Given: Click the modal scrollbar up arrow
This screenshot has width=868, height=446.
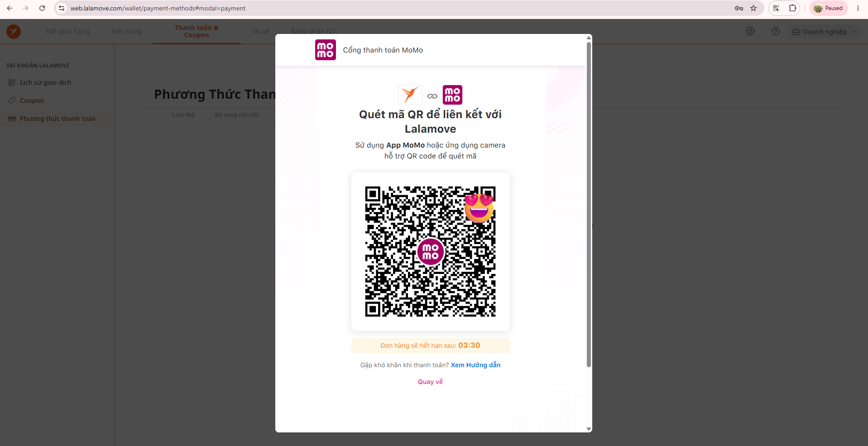Looking at the screenshot, I should (589, 38).
